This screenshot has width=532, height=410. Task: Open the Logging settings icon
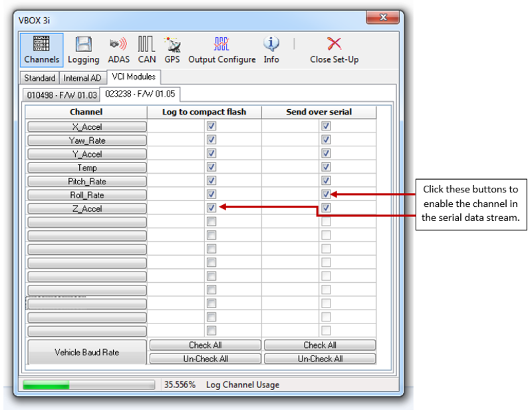click(84, 50)
